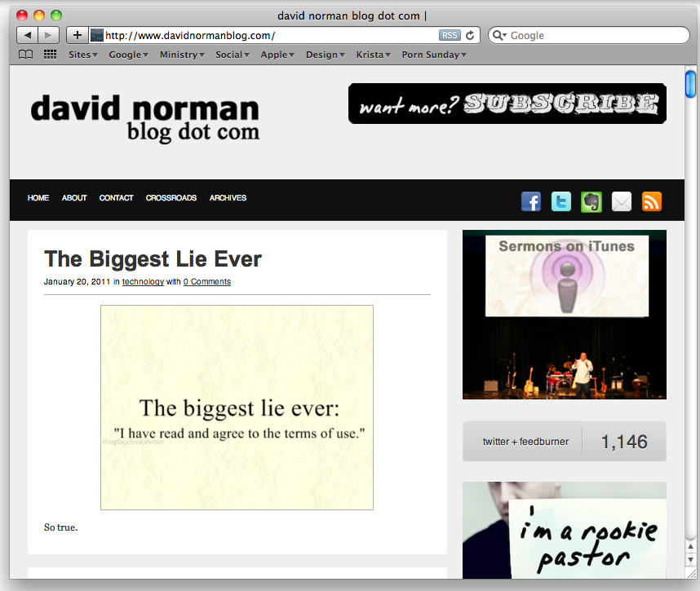
Task: Open the blog's Twitter profile icon
Action: [561, 201]
